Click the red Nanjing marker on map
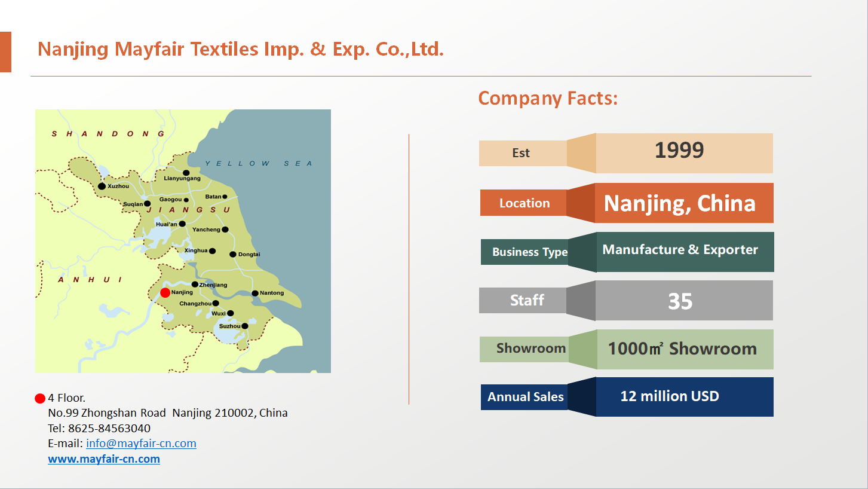 [x=165, y=292]
